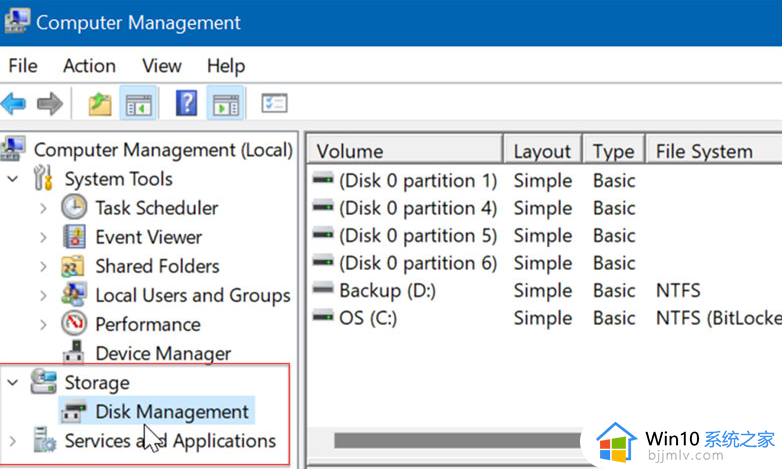
Task: Toggle Show/Hide Console Tree icon
Action: [139, 104]
